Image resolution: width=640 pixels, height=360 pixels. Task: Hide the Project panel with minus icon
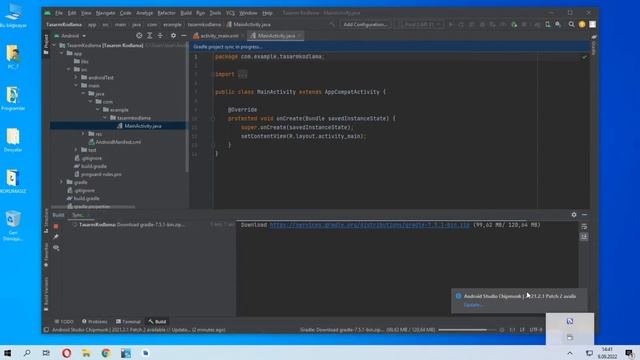tap(184, 36)
